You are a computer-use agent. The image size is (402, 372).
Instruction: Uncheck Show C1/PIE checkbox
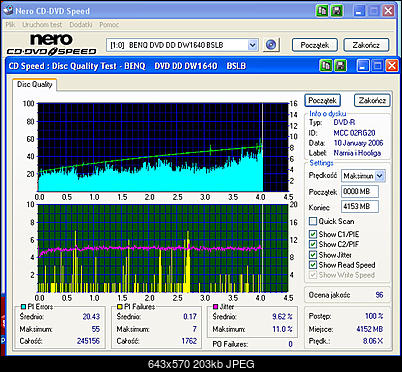(x=313, y=234)
